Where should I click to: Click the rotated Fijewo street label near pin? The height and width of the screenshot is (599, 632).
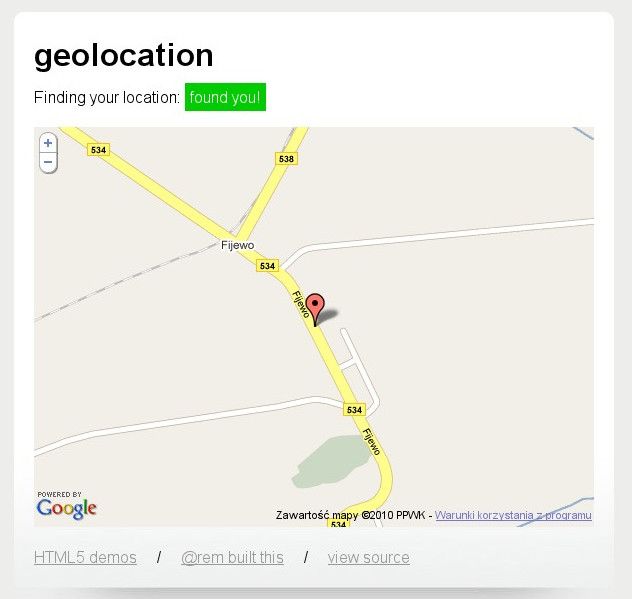point(301,304)
